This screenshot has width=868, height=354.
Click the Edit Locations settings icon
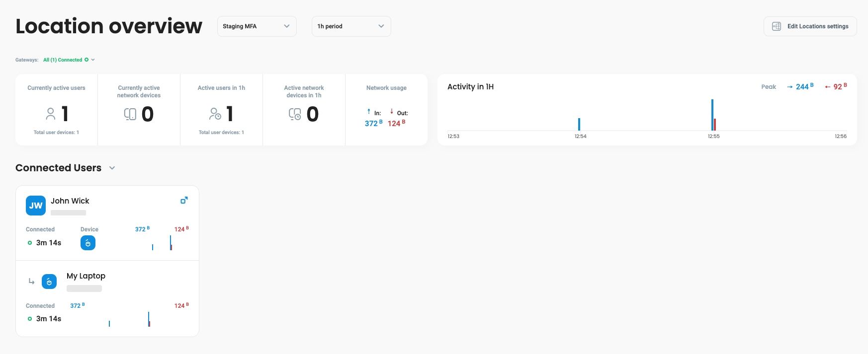click(776, 26)
